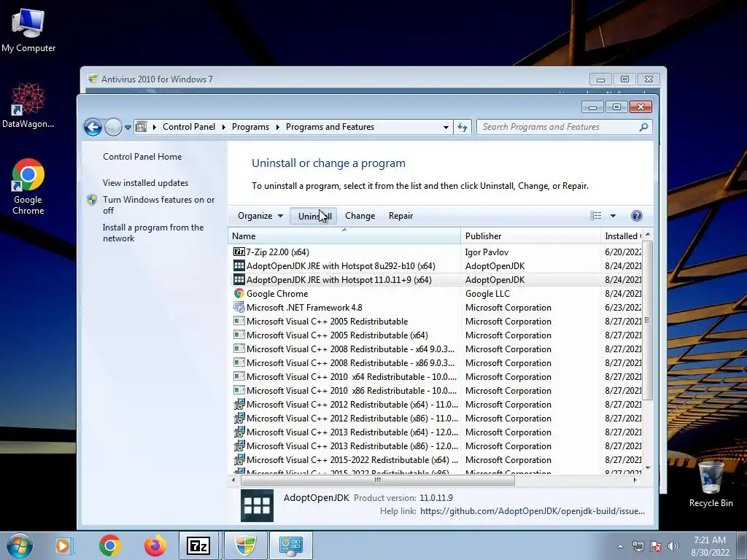This screenshot has height=560, width=747.
Task: Click the AdoptOpenJDK details pane icon
Action: point(258,506)
